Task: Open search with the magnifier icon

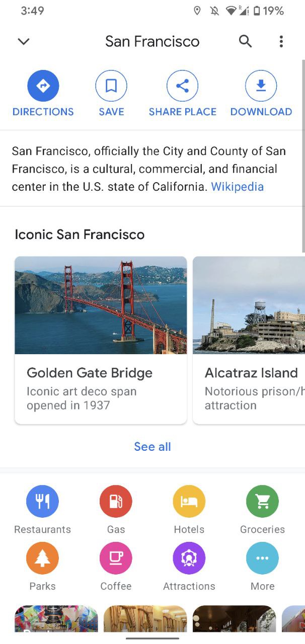Action: [245, 41]
